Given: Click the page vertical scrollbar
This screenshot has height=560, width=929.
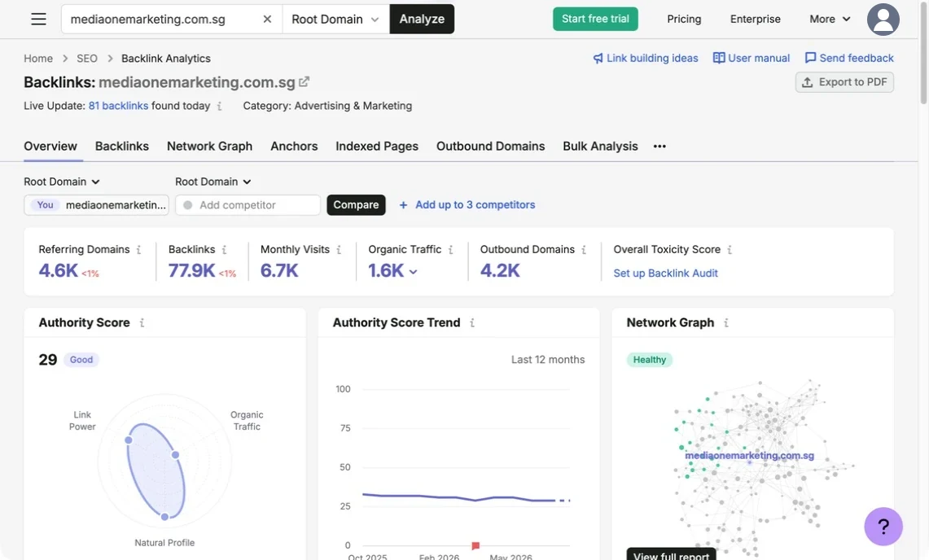Looking at the screenshot, I should click(923, 54).
